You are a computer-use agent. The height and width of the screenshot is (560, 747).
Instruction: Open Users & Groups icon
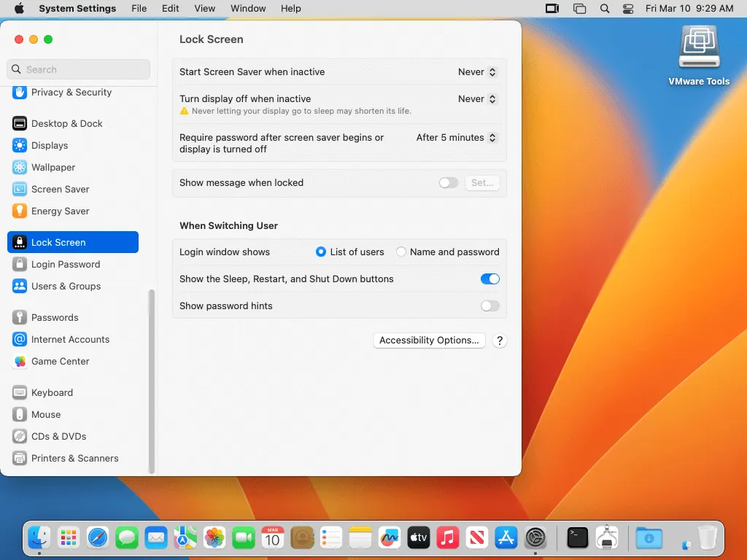20,286
